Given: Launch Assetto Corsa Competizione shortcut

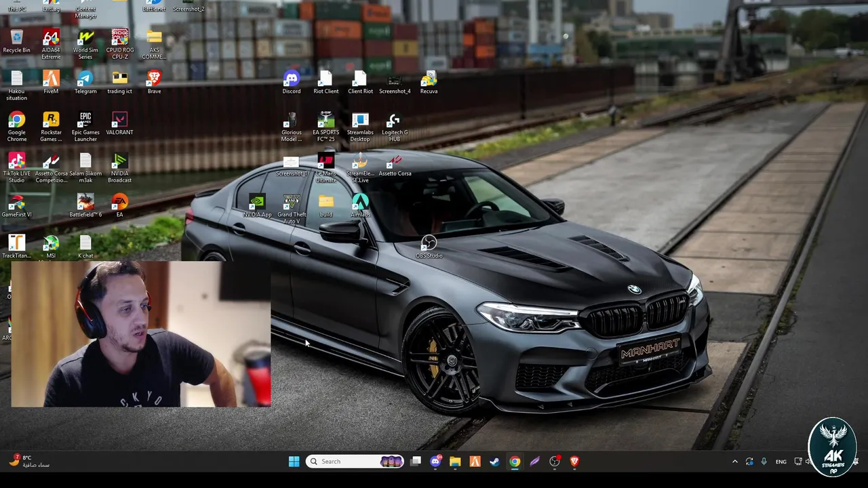Looking at the screenshot, I should 51,168.
